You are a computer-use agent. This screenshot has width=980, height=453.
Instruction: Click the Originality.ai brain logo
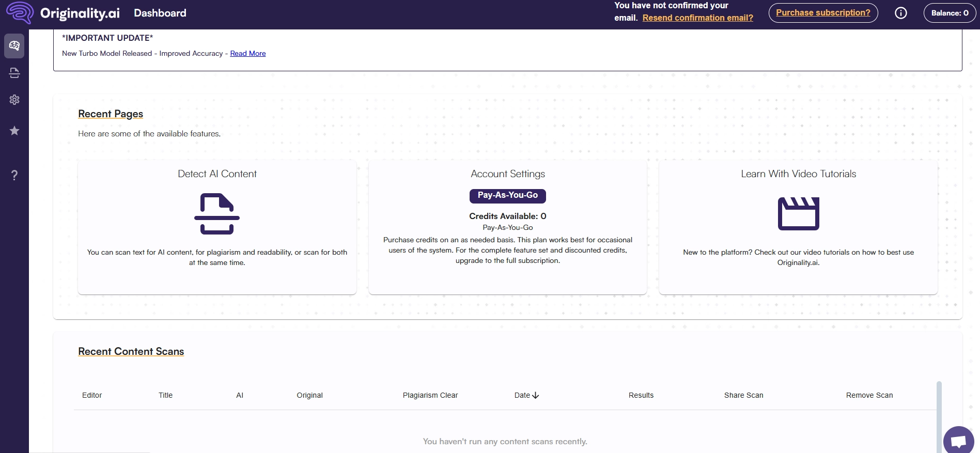coord(20,13)
